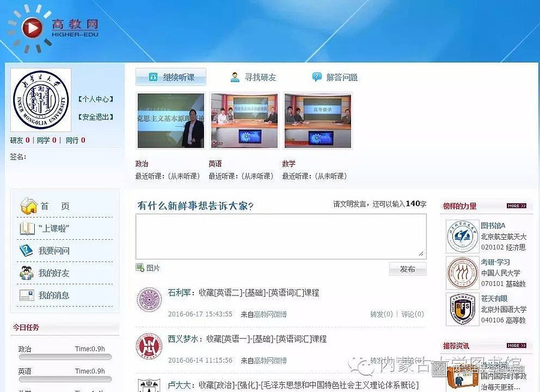Open 北京外国语大学 logo for 苍天有眼
This screenshot has width=540, height=392.
pos(462,309)
